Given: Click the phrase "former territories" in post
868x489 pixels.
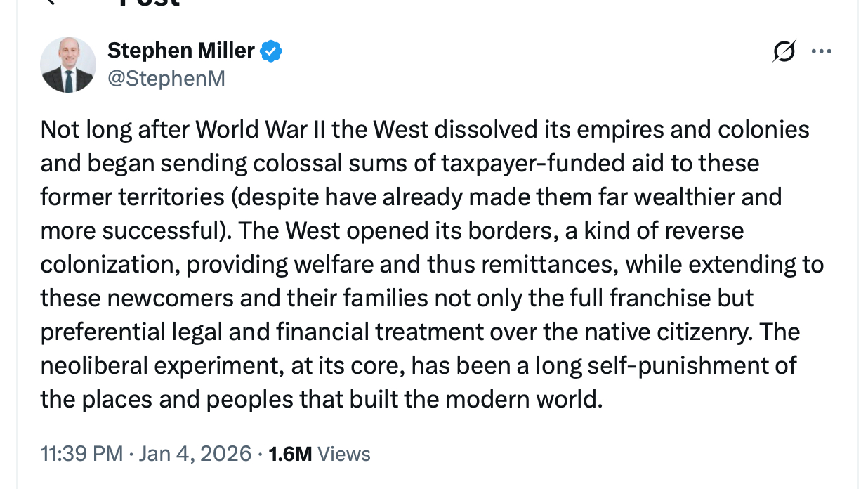Looking at the screenshot, I should (131, 197).
